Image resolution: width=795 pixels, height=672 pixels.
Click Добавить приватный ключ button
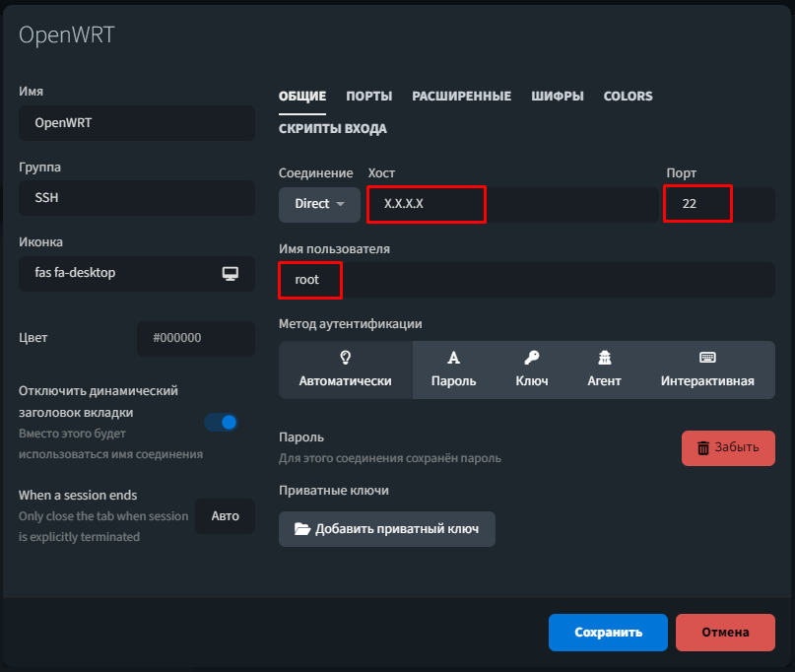point(387,529)
